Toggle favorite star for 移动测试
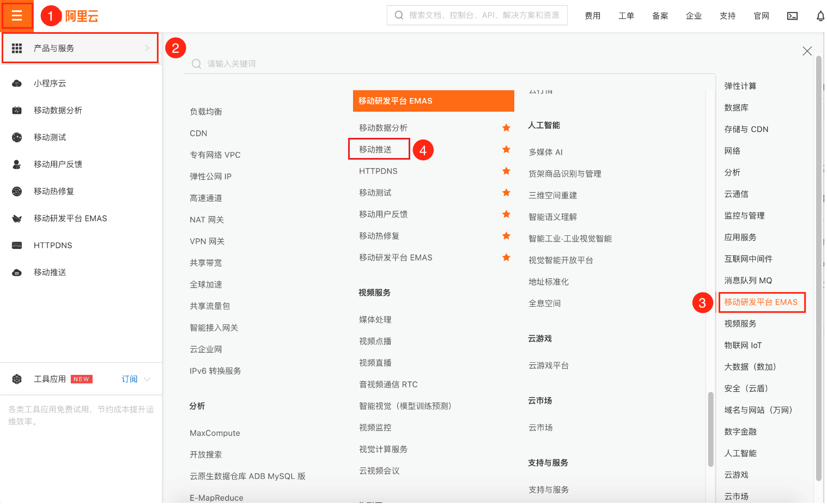Screen dimensions: 827x504 [x=506, y=192]
